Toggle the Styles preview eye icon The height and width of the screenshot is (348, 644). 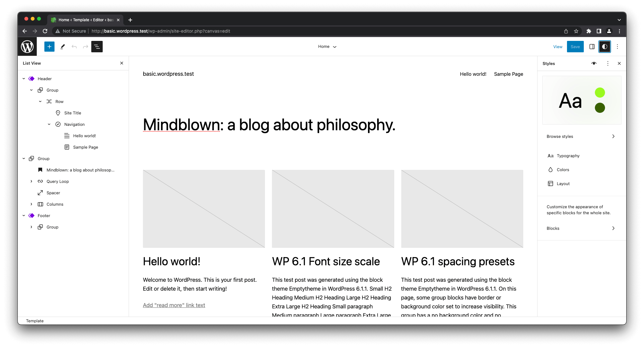tap(594, 63)
